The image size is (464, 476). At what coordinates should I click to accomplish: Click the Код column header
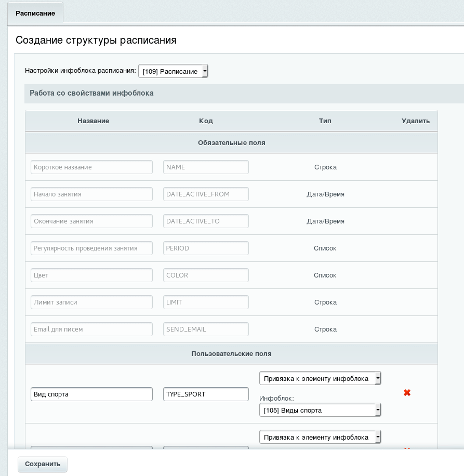(206, 121)
